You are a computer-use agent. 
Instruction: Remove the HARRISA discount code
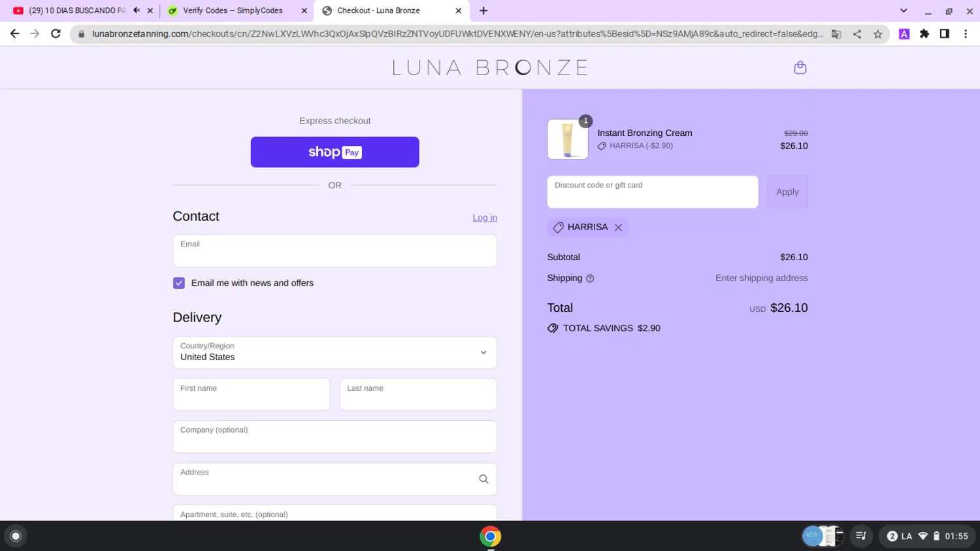point(618,227)
